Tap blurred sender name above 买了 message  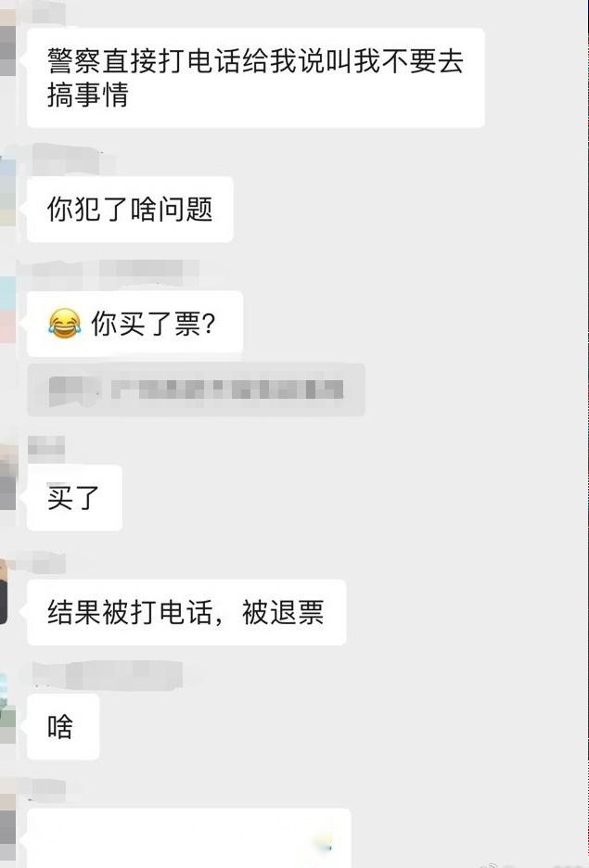click(x=46, y=449)
